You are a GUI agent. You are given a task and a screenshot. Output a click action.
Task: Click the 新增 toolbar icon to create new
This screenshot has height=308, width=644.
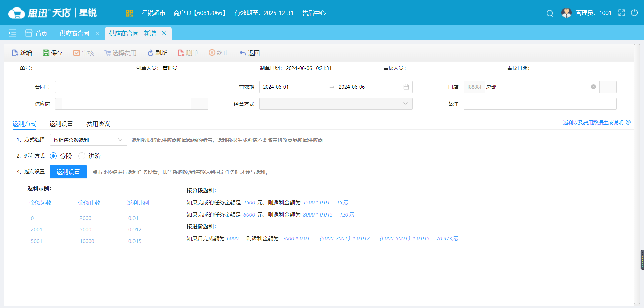pos(14,53)
